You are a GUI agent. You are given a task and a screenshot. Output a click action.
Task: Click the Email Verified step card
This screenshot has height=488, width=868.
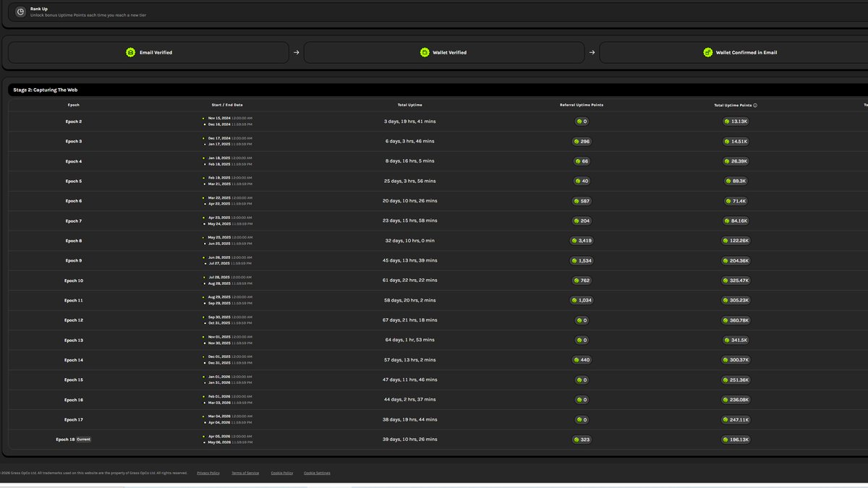[148, 52]
